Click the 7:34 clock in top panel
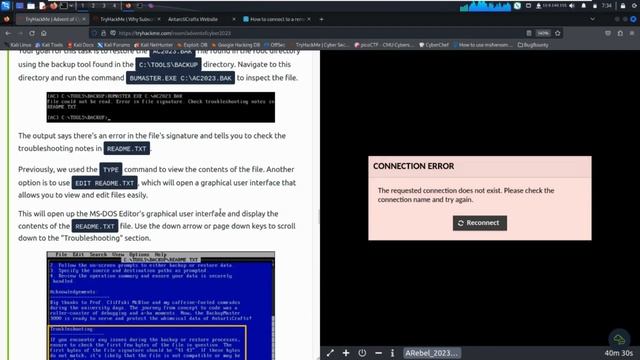The image size is (640, 360). (x=607, y=6)
